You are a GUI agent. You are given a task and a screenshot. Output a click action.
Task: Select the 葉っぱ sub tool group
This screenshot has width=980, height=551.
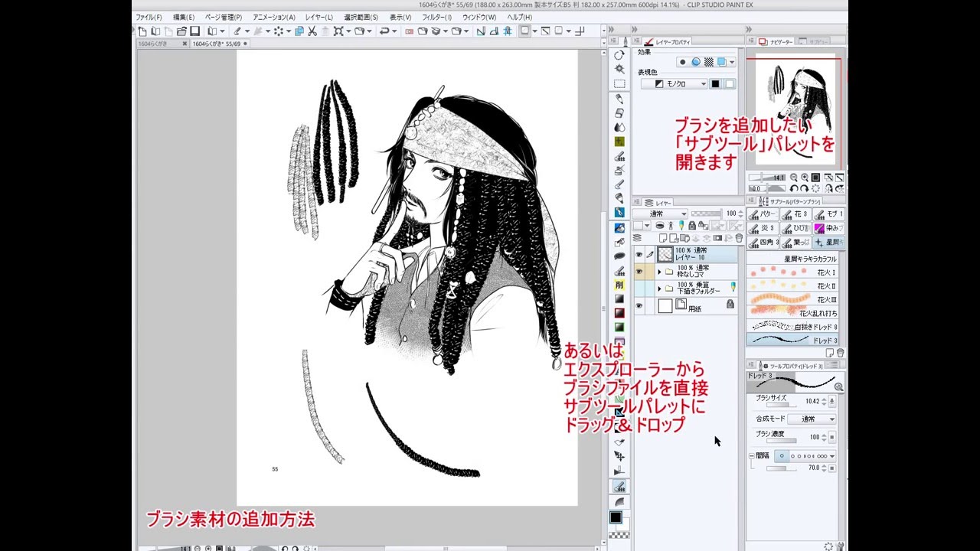click(x=795, y=242)
